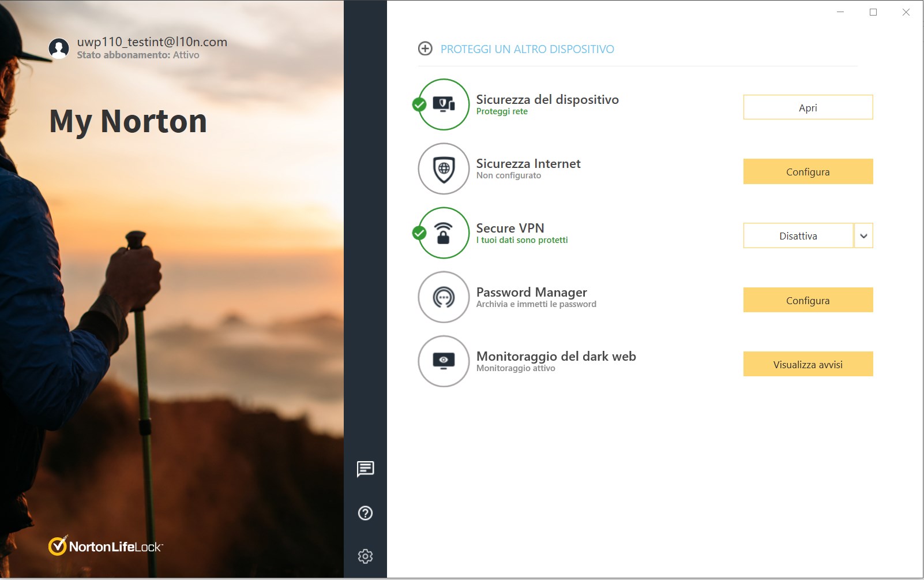This screenshot has height=580, width=924.
Task: Close the My Norton window
Action: coord(906,12)
